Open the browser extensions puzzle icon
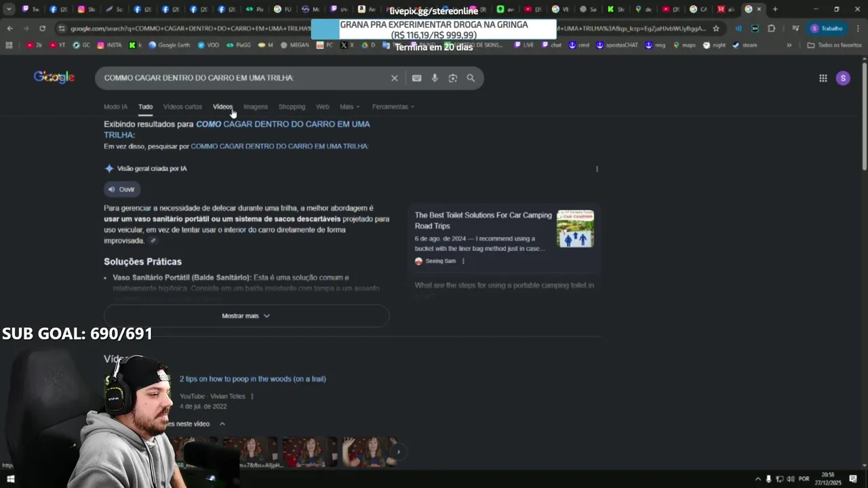This screenshot has height=488, width=868. (x=771, y=28)
